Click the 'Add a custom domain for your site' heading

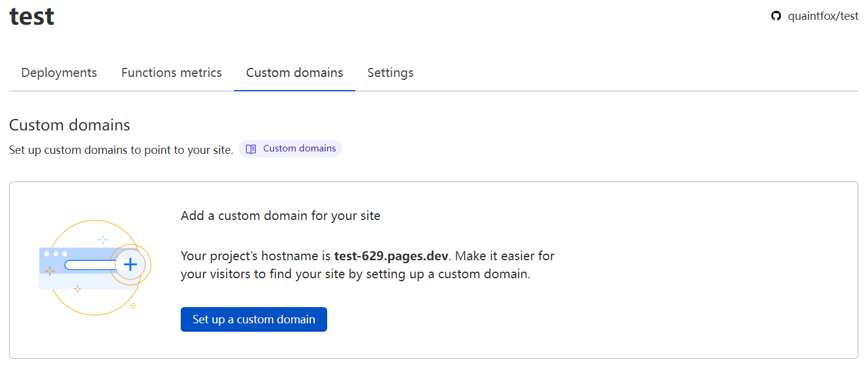(x=280, y=216)
